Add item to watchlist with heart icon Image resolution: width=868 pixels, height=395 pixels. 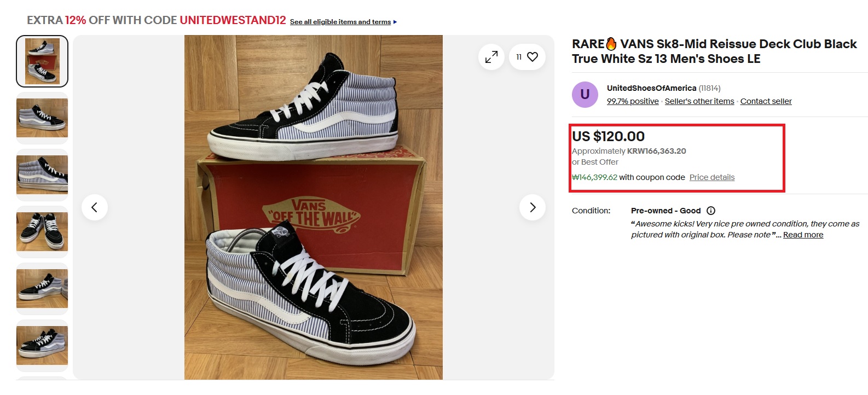point(533,57)
